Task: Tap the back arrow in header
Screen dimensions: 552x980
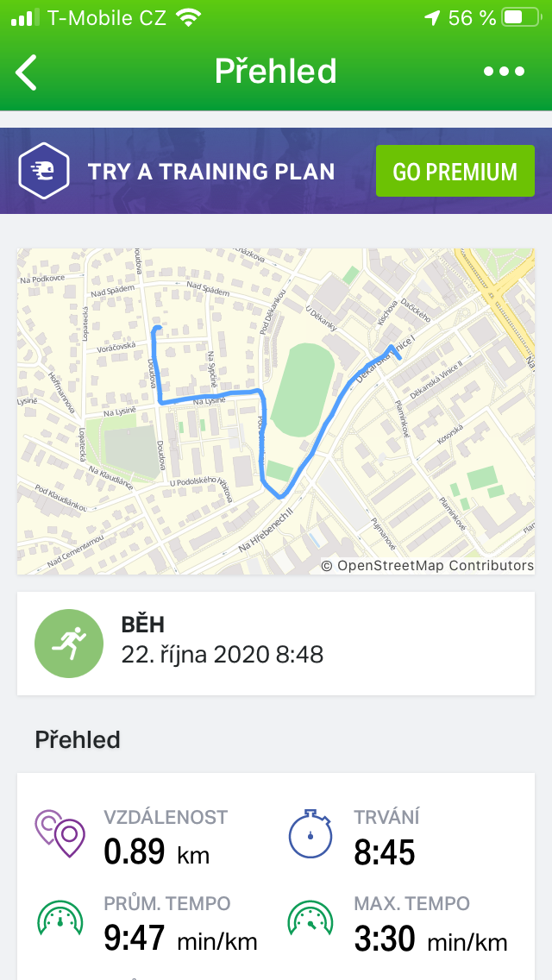Action: tap(27, 72)
